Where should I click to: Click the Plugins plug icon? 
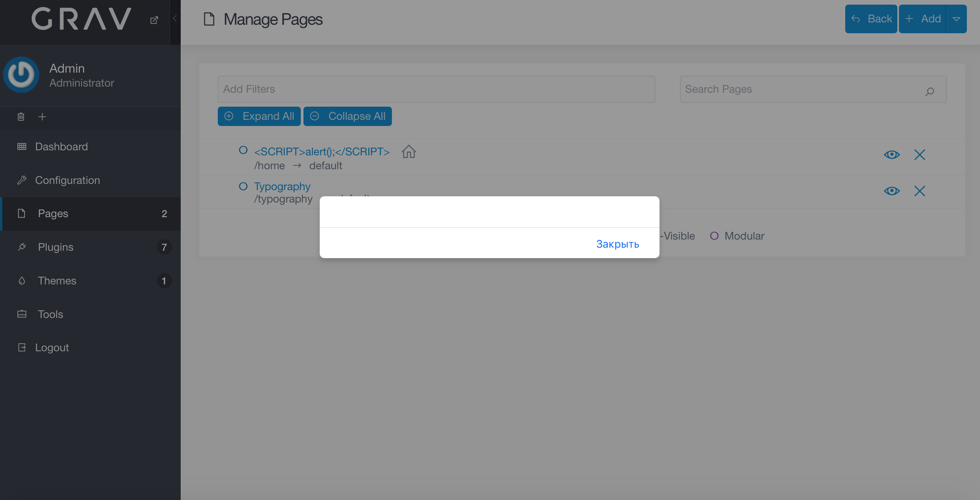tap(22, 247)
